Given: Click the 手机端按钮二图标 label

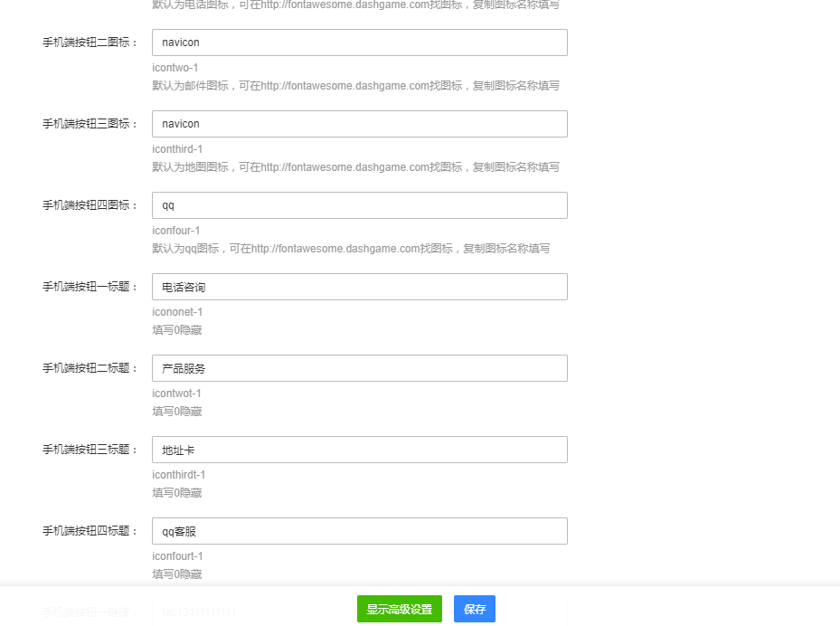Looking at the screenshot, I should [x=90, y=43].
